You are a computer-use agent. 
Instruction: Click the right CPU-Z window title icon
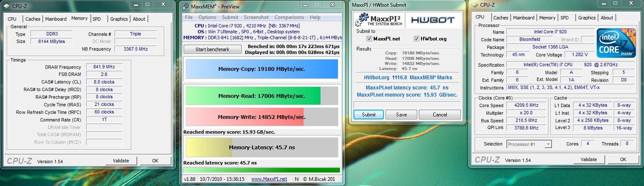[474, 5]
